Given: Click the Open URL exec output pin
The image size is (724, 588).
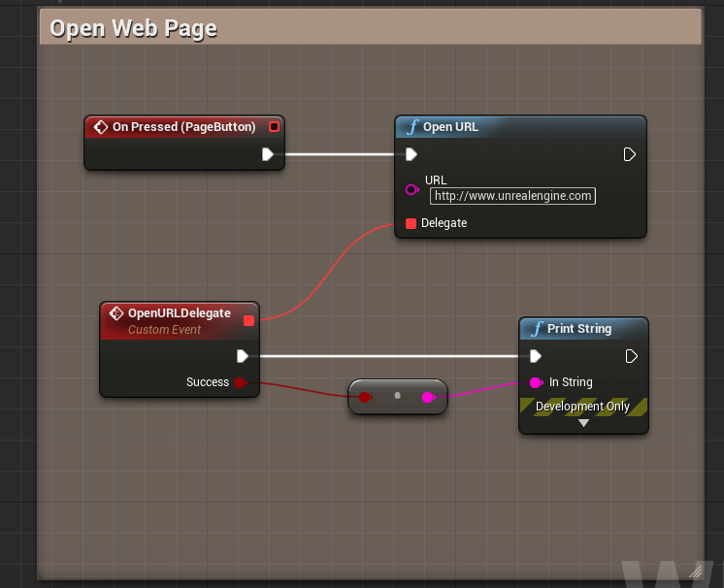Looking at the screenshot, I should (x=629, y=154).
